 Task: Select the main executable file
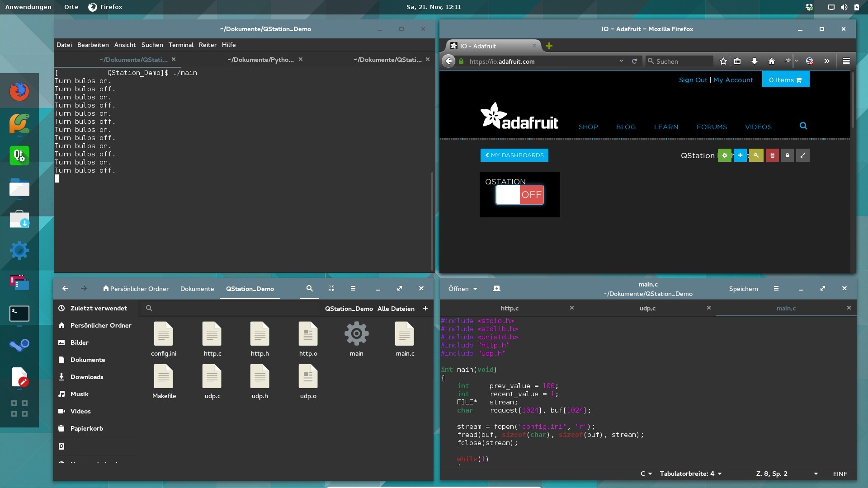pos(357,339)
